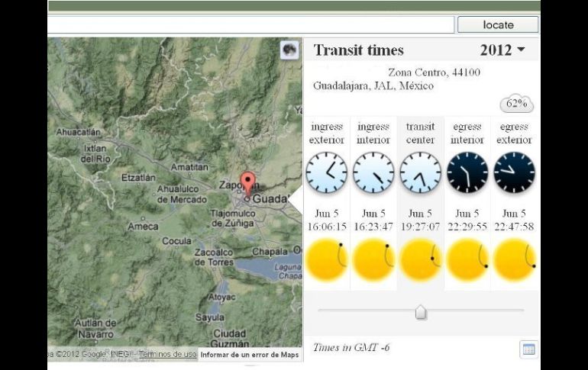The width and height of the screenshot is (588, 370).
Task: Click the ingress exterior clock
Action: tap(326, 172)
